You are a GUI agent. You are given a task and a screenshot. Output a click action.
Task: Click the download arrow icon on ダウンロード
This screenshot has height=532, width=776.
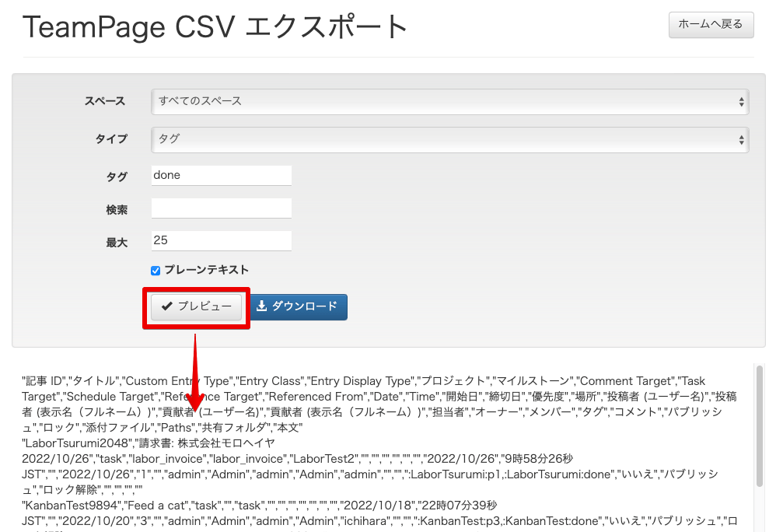pyautogui.click(x=261, y=306)
